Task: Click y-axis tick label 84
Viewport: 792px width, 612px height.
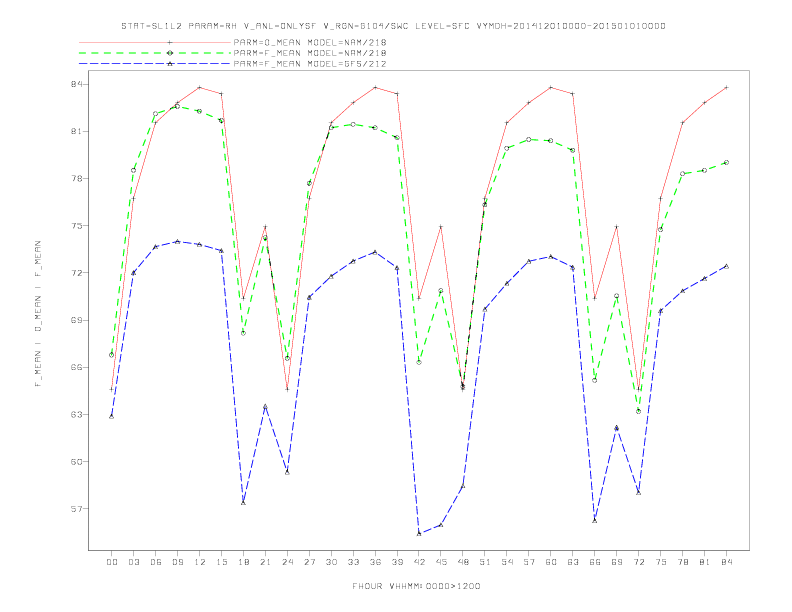Action: 77,84
